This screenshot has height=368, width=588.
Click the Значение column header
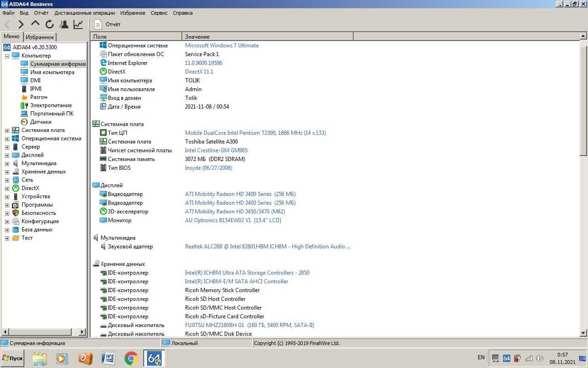pos(268,36)
